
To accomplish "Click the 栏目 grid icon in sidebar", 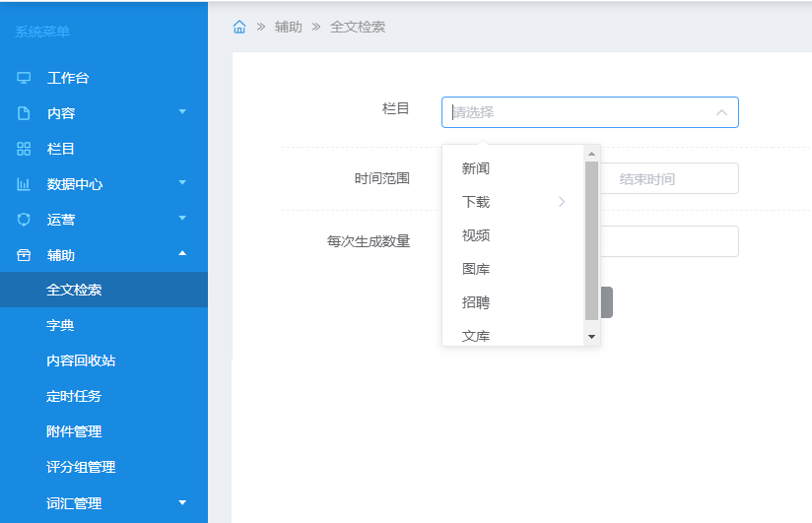I will point(24,149).
